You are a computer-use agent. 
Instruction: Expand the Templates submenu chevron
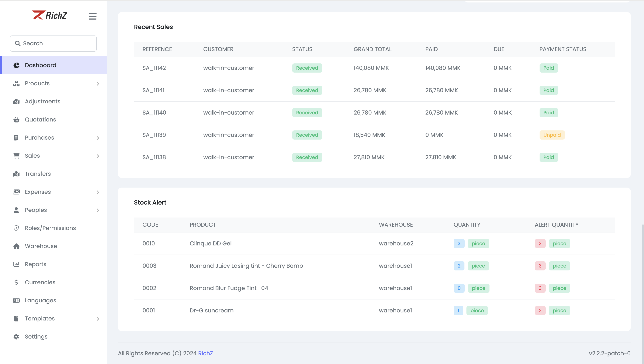point(98,319)
